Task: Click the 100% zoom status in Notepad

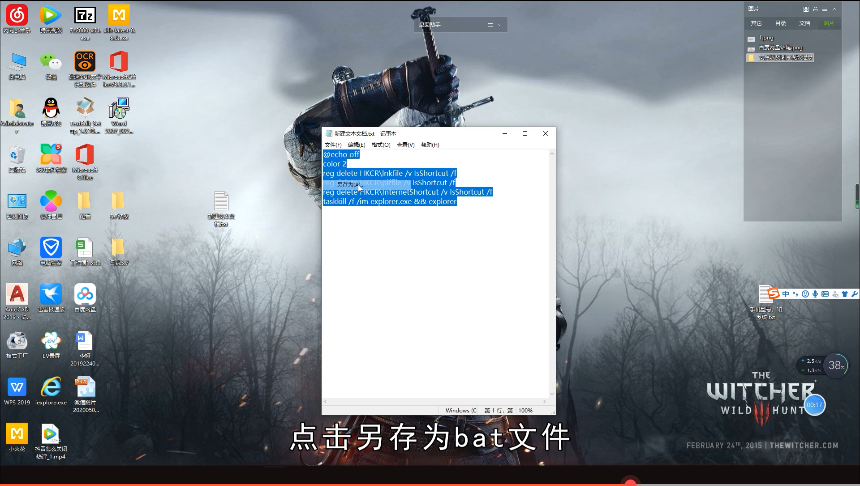Action: tap(525, 410)
